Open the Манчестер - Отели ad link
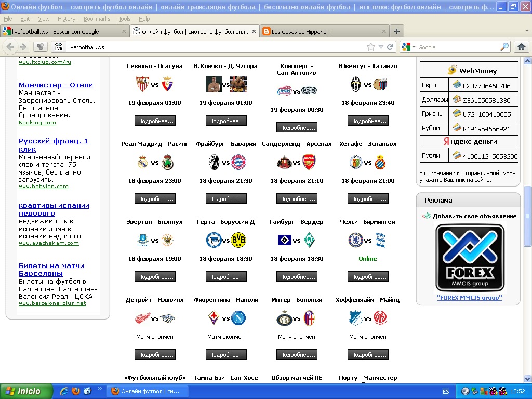Screen dimensions: 532x399 56,85
